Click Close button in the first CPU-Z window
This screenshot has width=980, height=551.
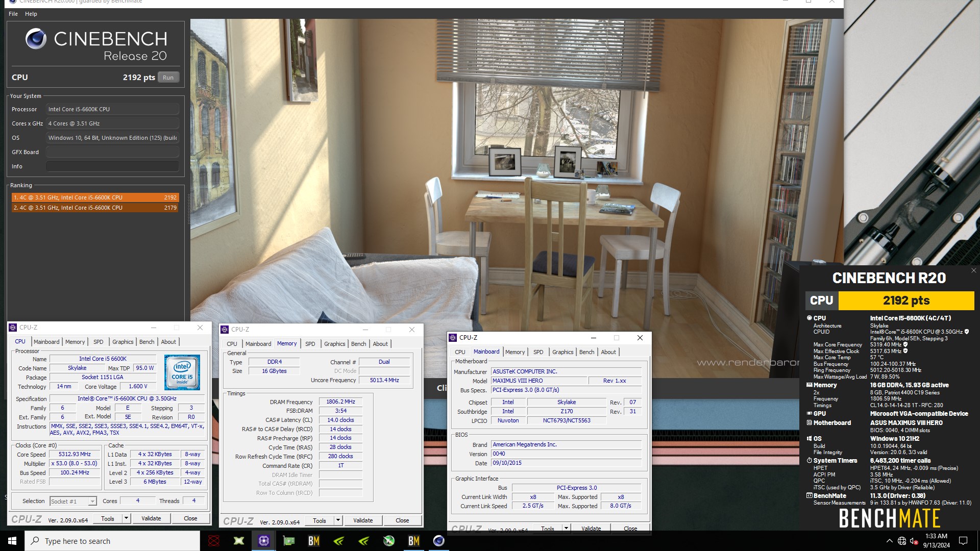click(x=190, y=518)
